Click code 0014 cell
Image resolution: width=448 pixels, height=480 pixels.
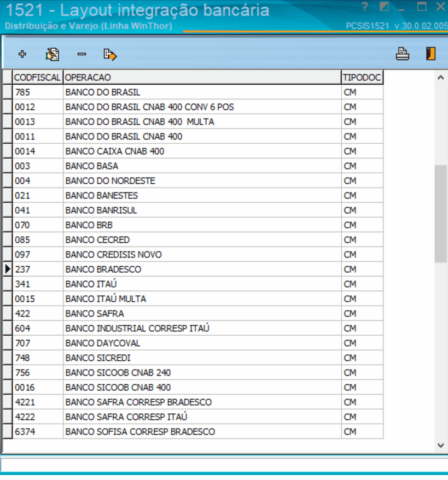point(38,151)
